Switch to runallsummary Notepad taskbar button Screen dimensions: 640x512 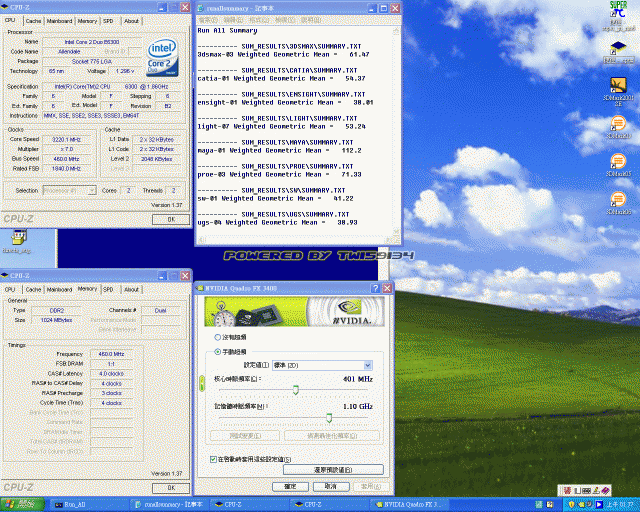point(169,505)
